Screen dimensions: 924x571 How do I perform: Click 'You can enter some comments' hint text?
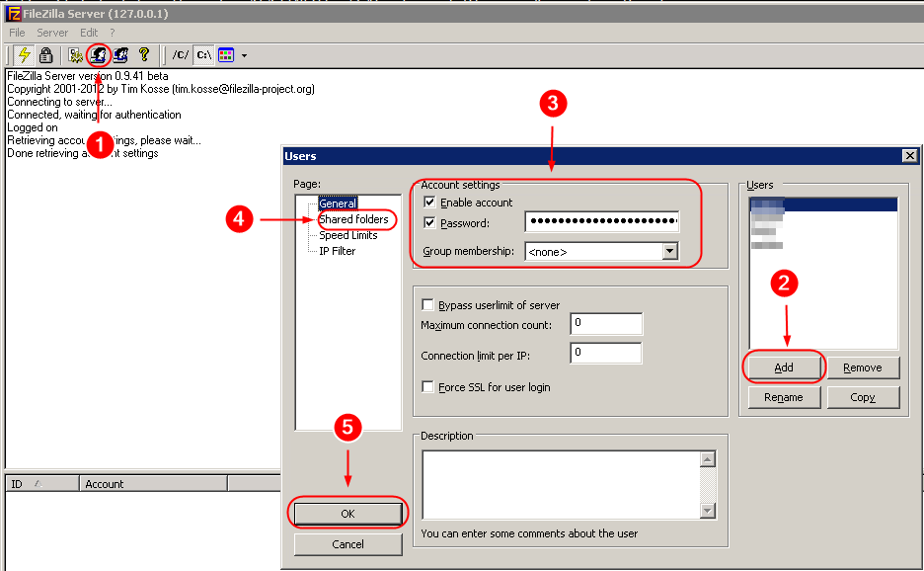coord(529,533)
